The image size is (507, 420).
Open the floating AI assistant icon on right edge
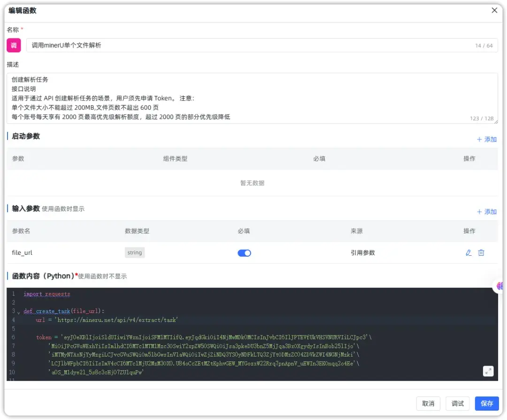pyautogui.click(x=499, y=286)
